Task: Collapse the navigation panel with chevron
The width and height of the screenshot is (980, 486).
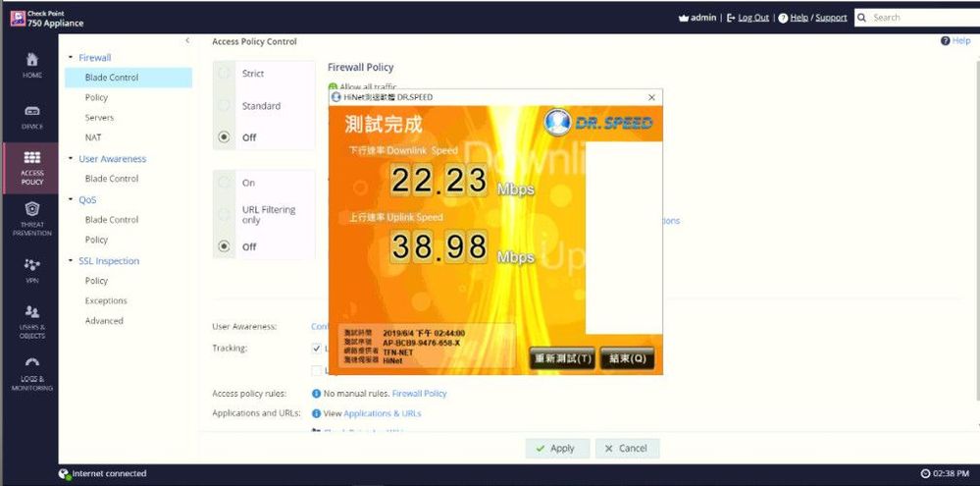Action: point(186,40)
